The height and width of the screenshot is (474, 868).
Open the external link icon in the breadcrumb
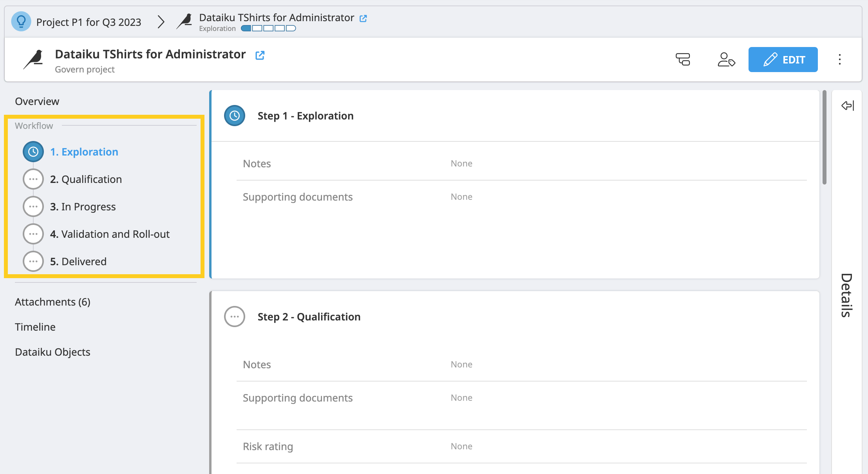(363, 18)
